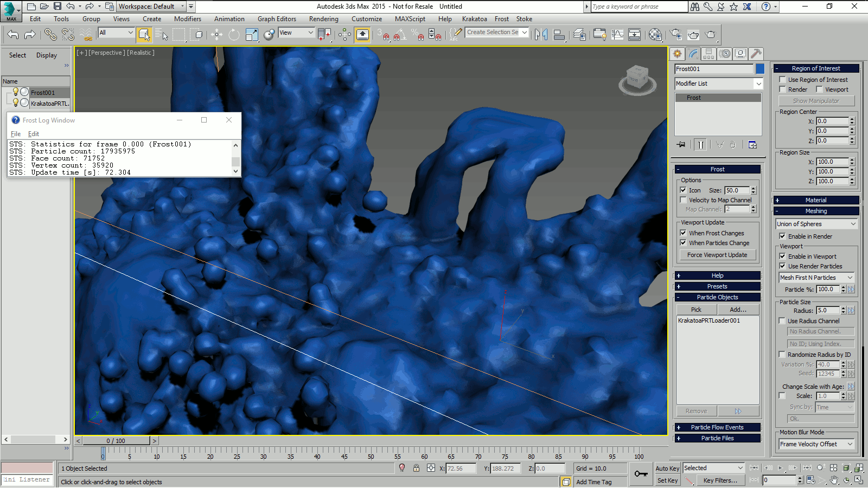Screen dimensions: 868x488
Task: Toggle Enable in Render checkbox
Action: pos(782,236)
